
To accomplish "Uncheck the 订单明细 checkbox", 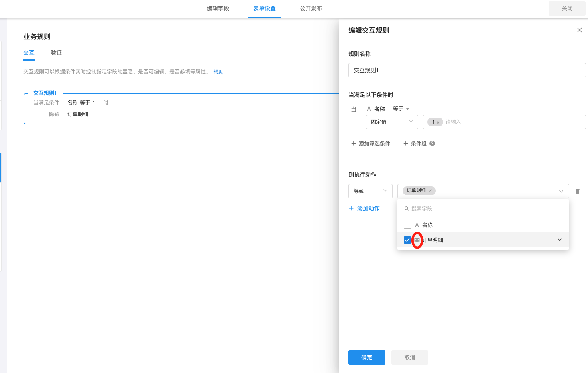I will pyautogui.click(x=407, y=240).
